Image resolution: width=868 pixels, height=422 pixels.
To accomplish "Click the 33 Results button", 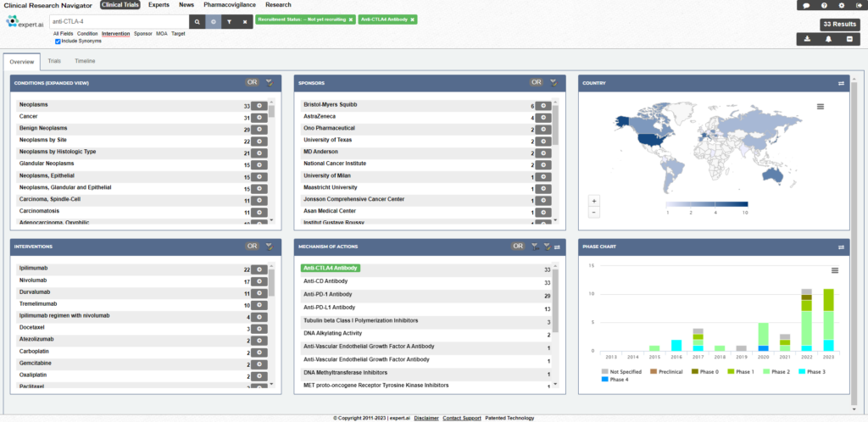I will [x=840, y=25].
